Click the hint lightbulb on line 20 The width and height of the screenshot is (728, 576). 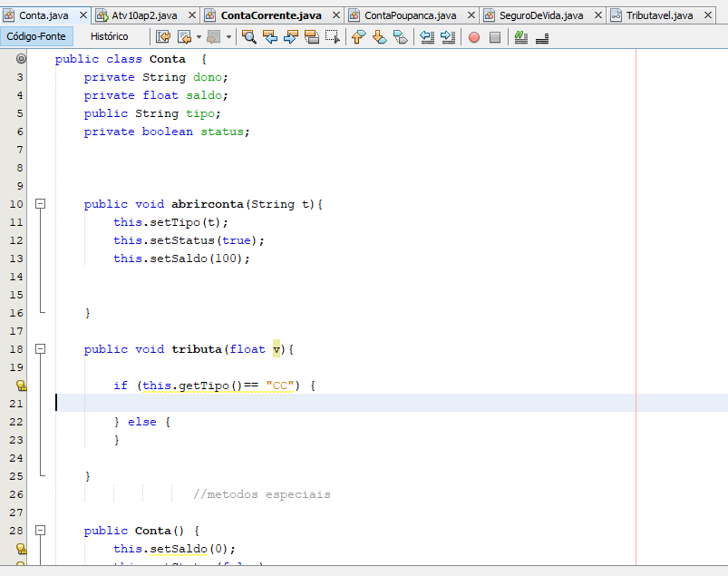click(x=20, y=386)
